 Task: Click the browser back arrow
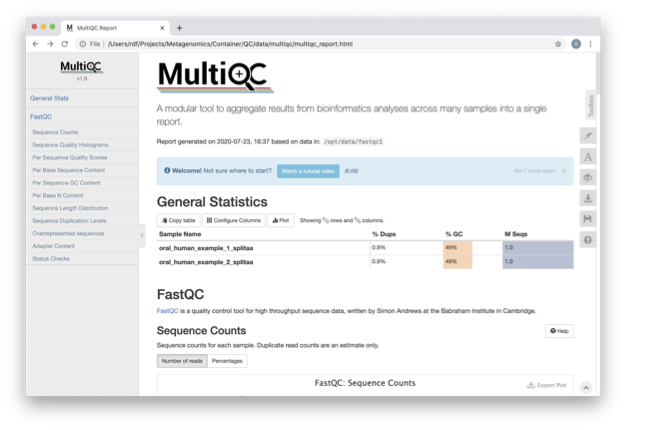point(36,44)
